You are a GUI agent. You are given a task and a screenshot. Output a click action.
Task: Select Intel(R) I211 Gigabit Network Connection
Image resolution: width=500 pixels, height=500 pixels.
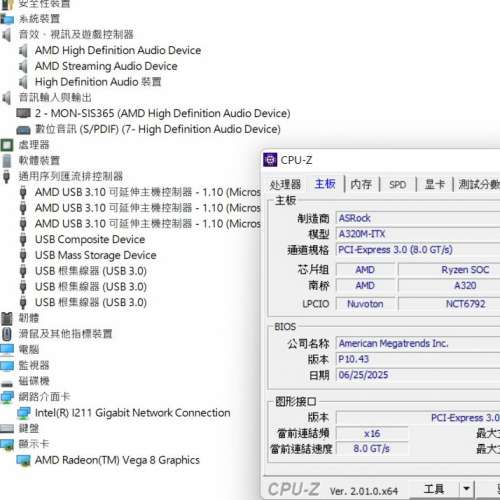coord(133,413)
